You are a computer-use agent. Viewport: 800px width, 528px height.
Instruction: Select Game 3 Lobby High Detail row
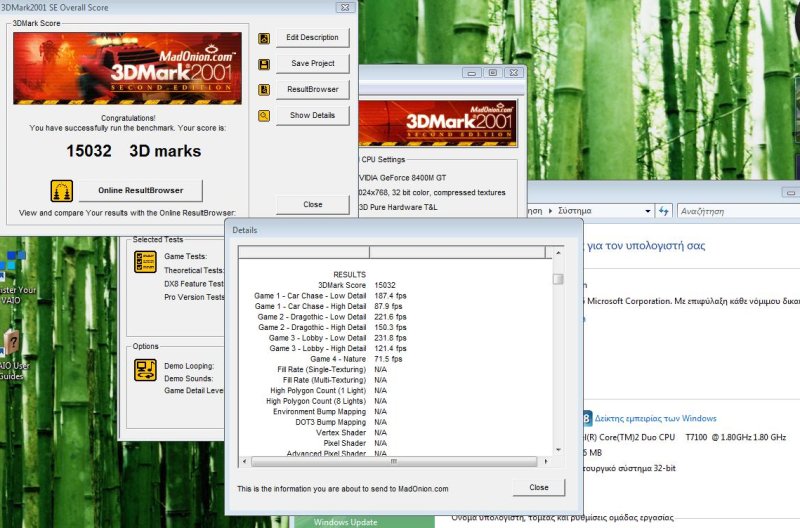point(338,348)
